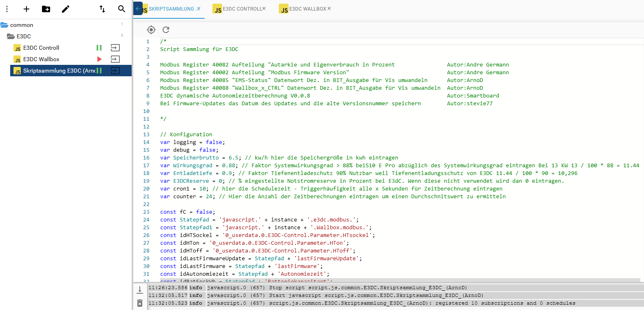Switch to SKRIPTSAMMLUNG tab

pyautogui.click(x=171, y=9)
